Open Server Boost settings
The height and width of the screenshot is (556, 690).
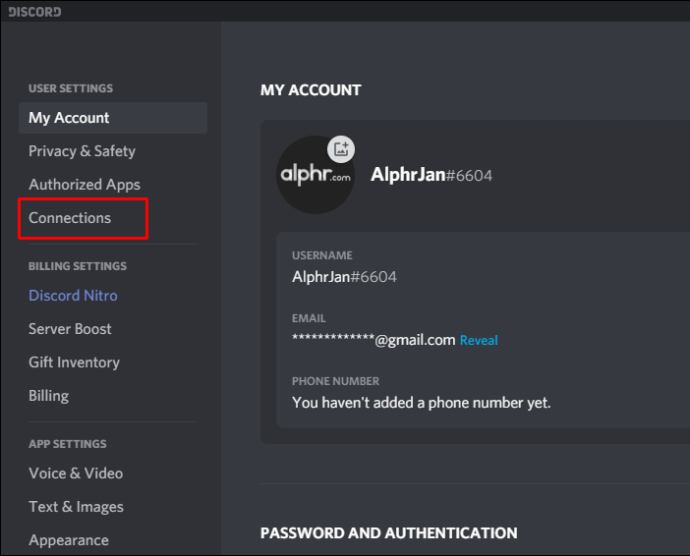70,329
